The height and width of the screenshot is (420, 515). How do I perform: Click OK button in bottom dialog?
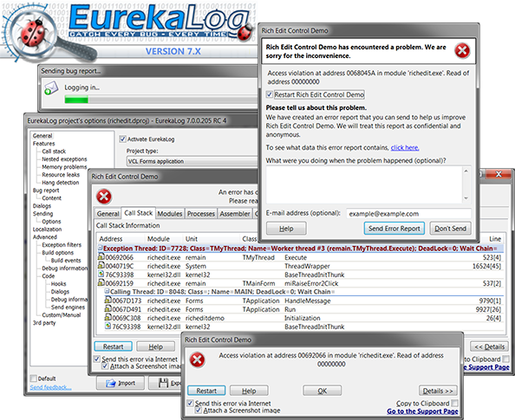(x=323, y=391)
